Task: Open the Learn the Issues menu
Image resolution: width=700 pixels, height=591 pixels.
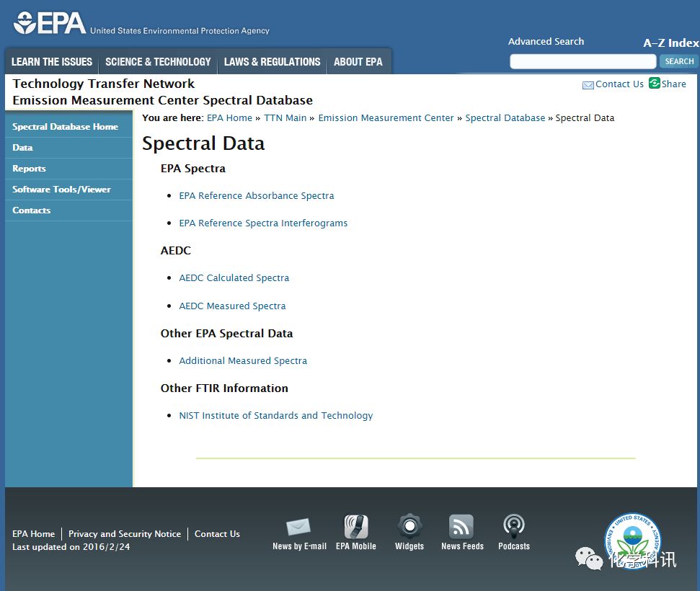Action: 52,62
